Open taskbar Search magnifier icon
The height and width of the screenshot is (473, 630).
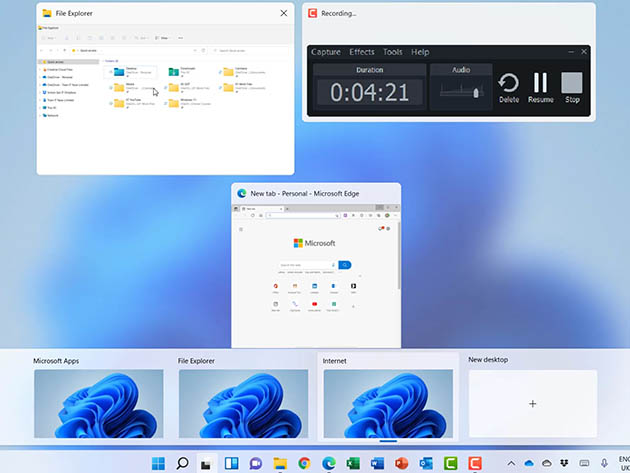point(182,463)
